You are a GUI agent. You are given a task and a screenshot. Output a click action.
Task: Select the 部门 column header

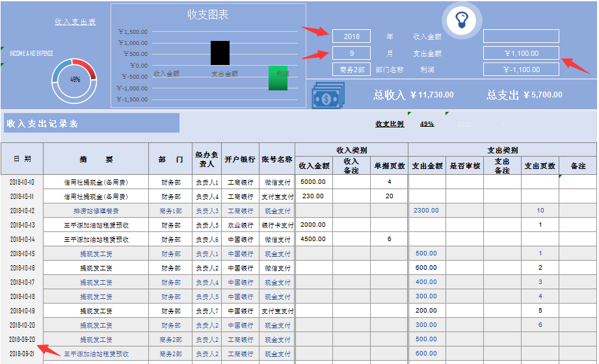click(170, 159)
